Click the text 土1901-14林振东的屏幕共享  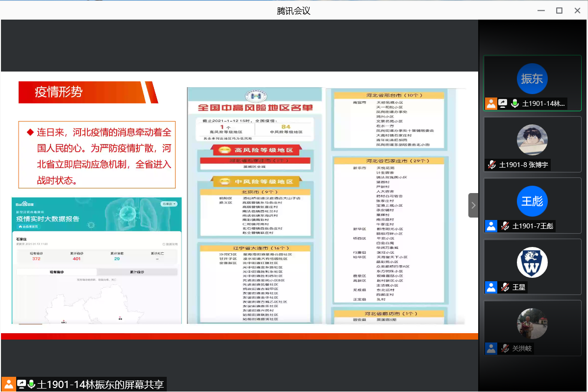click(101, 385)
